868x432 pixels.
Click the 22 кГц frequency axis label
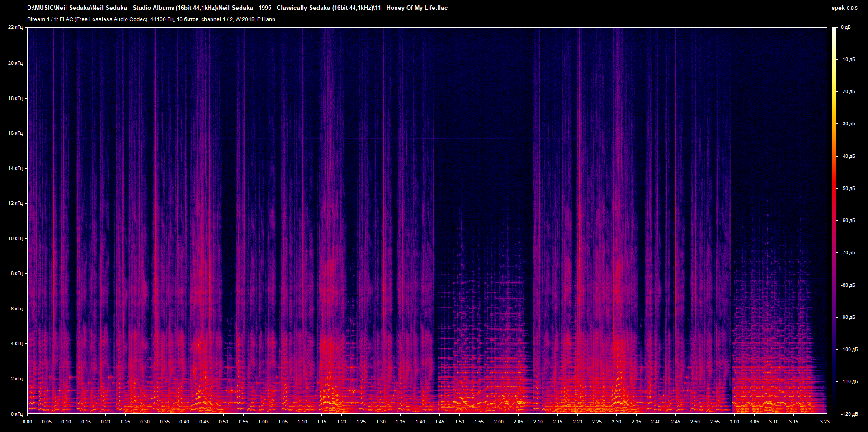pyautogui.click(x=15, y=28)
